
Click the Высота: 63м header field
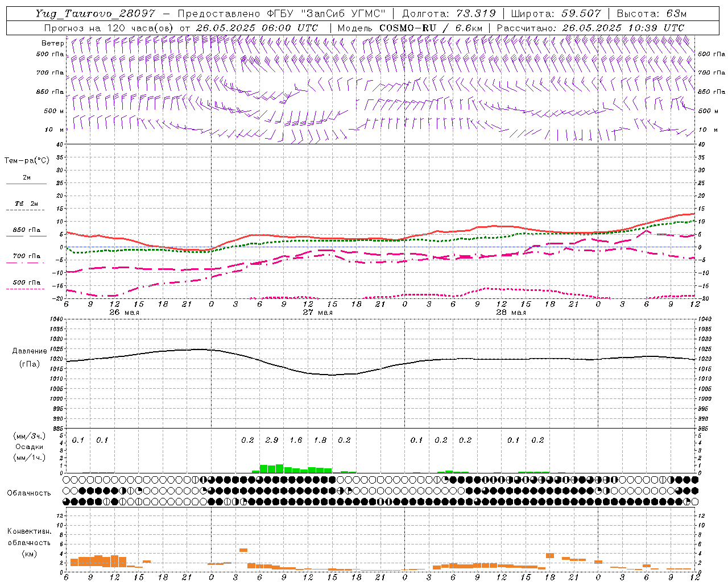tap(652, 14)
